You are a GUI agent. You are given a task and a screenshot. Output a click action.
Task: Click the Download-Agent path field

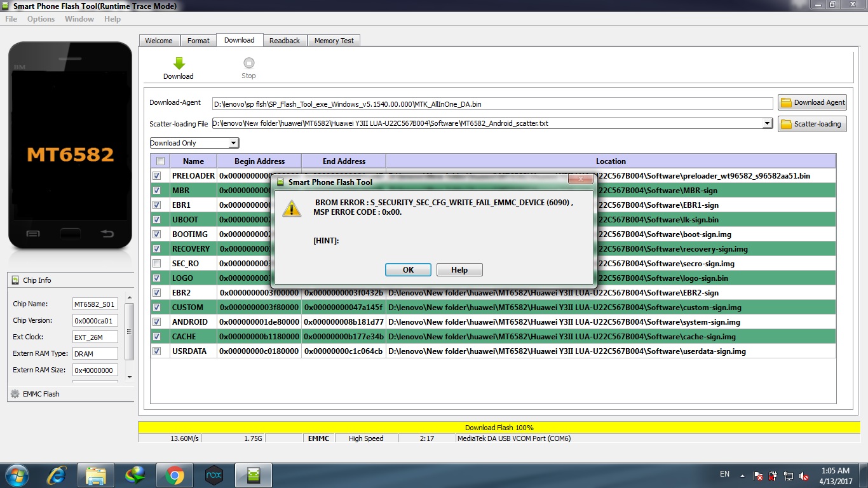click(492, 104)
